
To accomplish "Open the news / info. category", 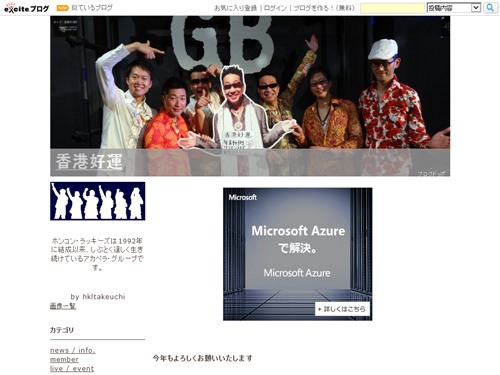I will pyautogui.click(x=73, y=350).
